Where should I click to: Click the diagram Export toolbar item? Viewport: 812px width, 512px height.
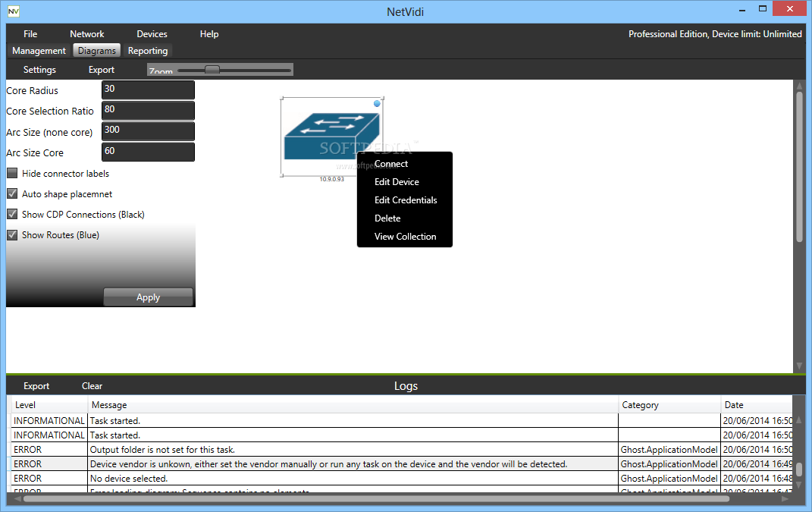pyautogui.click(x=102, y=70)
